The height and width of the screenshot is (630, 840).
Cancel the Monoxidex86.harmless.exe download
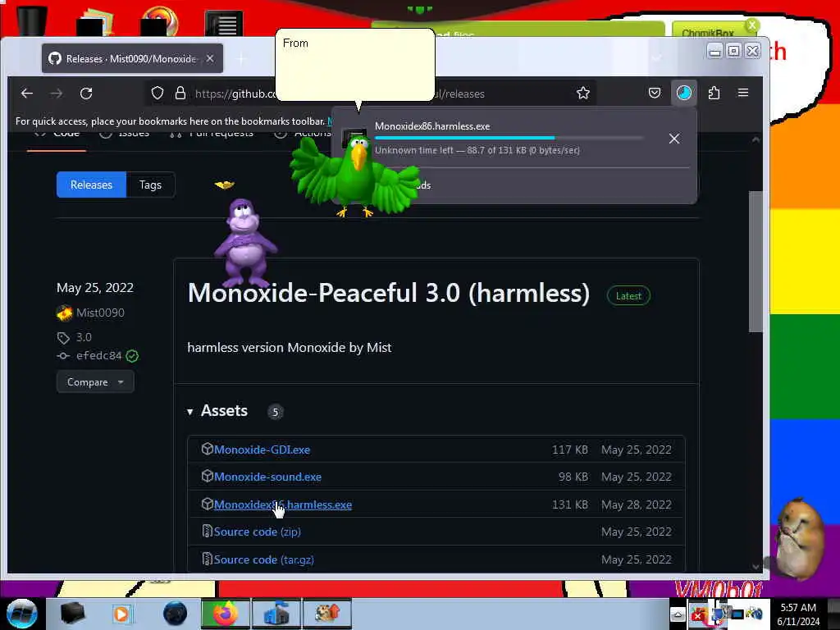coord(674,139)
